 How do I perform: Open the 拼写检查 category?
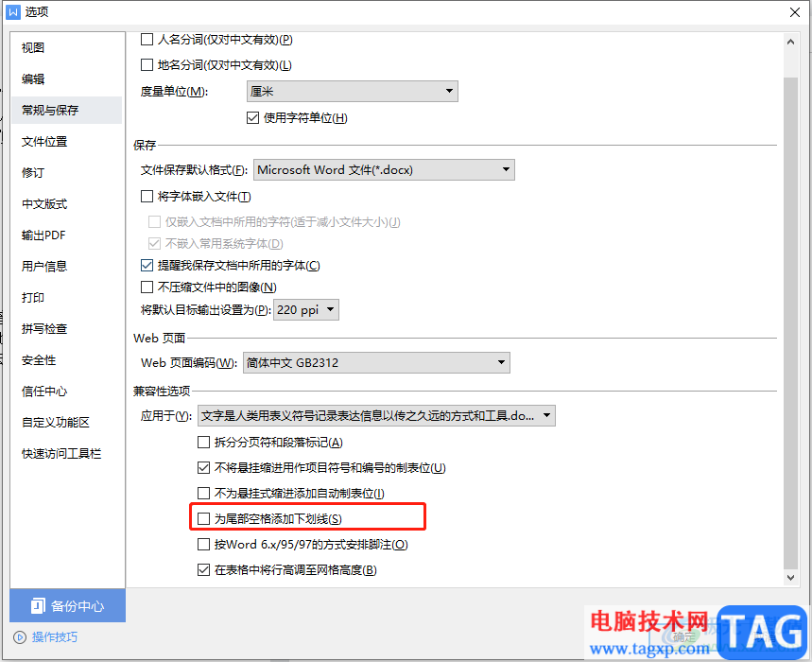(x=44, y=328)
